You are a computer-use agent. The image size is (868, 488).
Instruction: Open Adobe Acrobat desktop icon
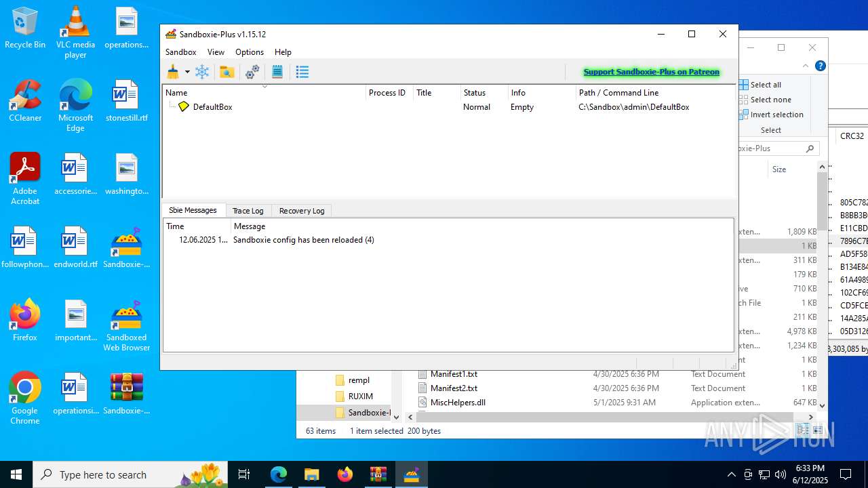(25, 180)
